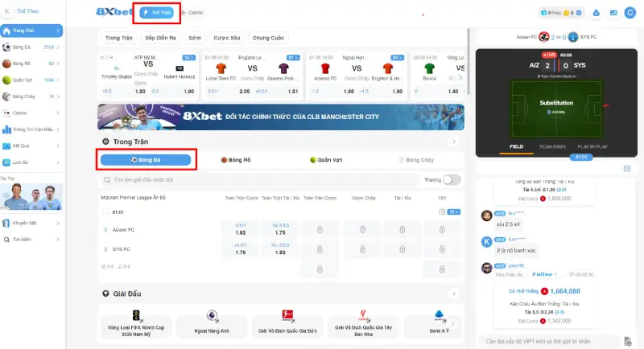Focus the chat message input field

(550, 341)
